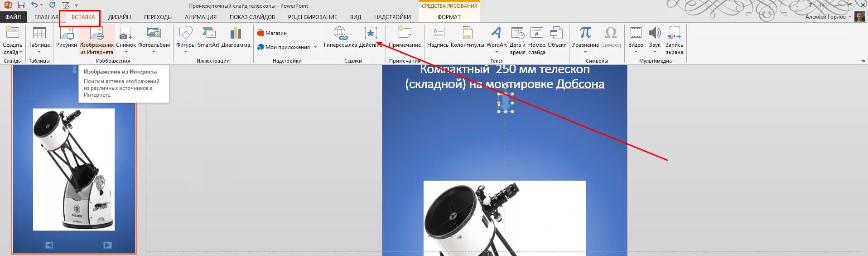868x256 pixels.
Task: Insert a Надпись text box
Action: [438, 37]
